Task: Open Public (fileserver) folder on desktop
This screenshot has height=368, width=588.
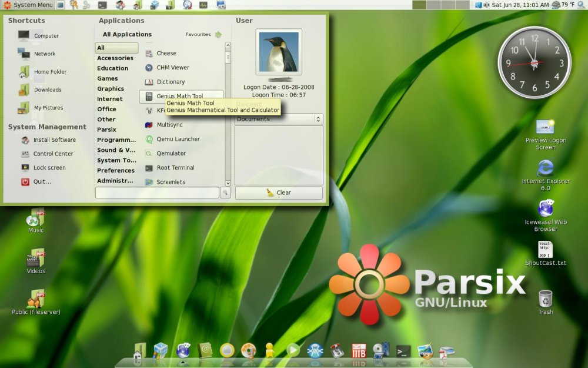Action: (x=36, y=302)
